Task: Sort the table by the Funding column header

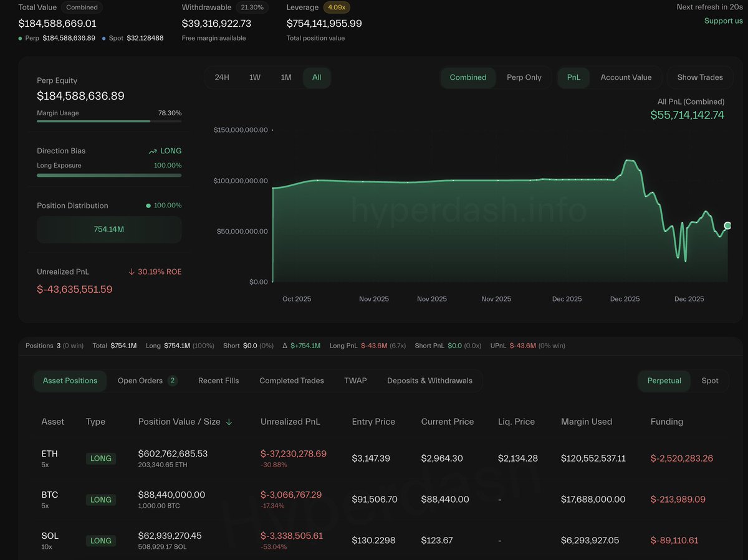Action: coord(666,422)
